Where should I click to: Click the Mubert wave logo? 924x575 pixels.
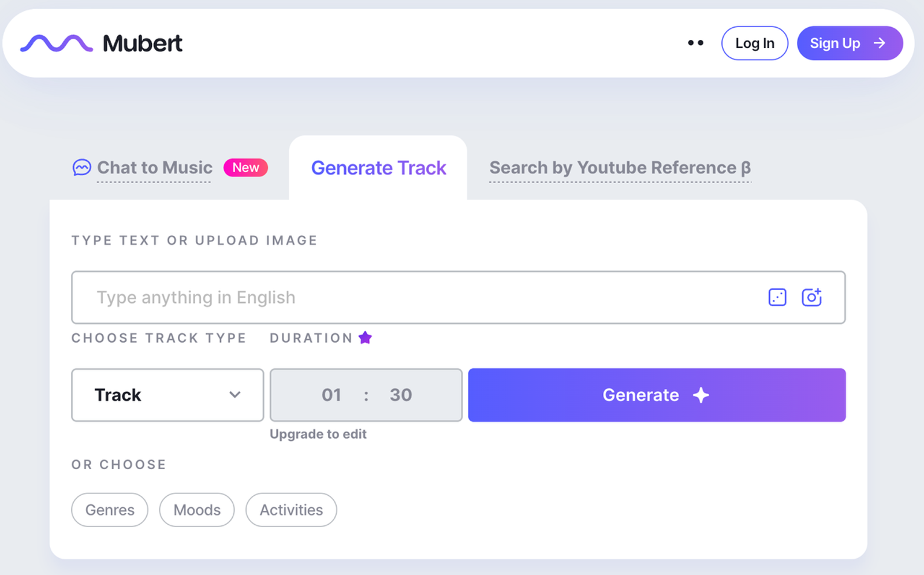coord(57,43)
